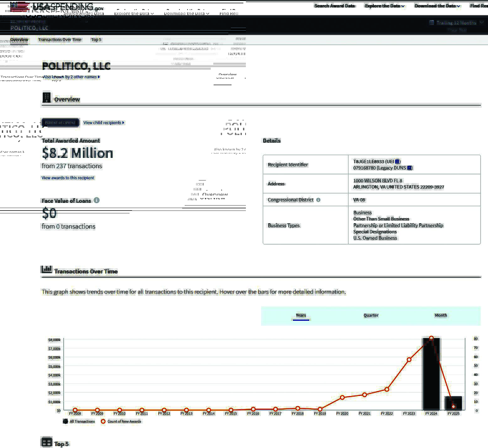Jump to Transactions Over Time section tab
488x448 pixels.
click(x=60, y=40)
